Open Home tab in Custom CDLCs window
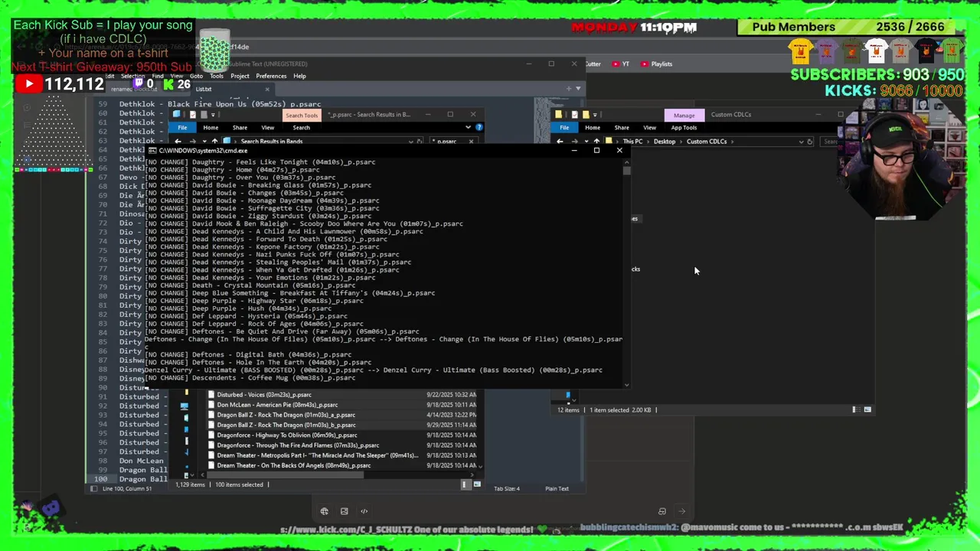The height and width of the screenshot is (551, 980). 593,128
